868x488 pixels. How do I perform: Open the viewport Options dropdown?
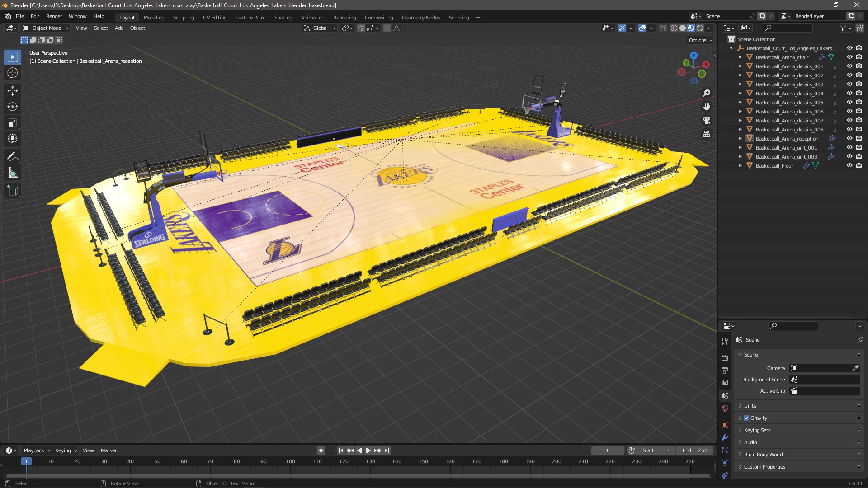point(700,40)
